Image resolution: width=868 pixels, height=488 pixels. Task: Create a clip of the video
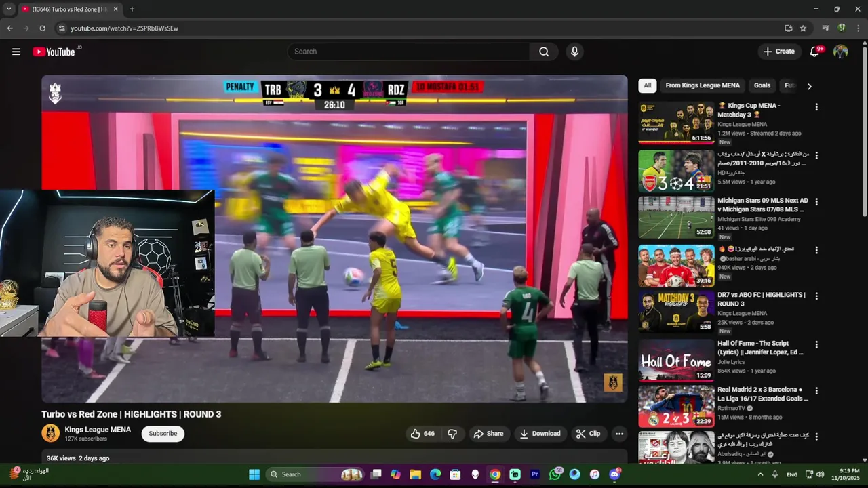point(588,434)
